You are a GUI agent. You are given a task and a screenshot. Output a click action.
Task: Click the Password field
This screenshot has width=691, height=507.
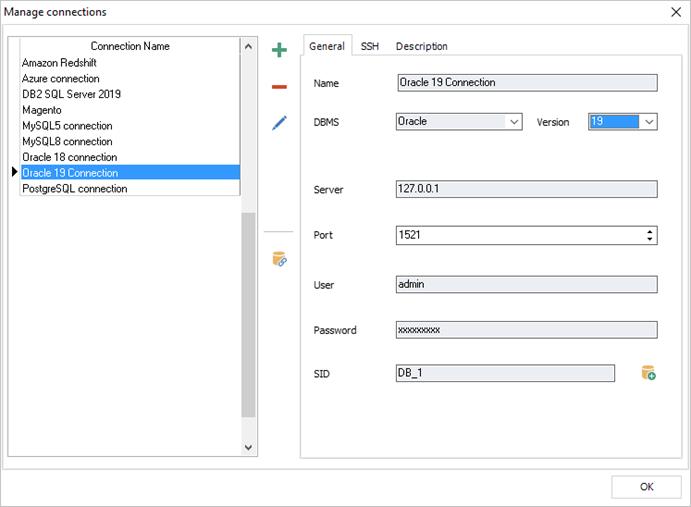(526, 330)
